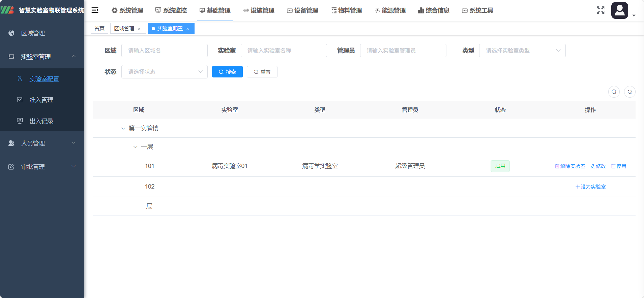Toggle the sidebar collapse hamburger icon
The width and height of the screenshot is (644, 298).
point(95,10)
